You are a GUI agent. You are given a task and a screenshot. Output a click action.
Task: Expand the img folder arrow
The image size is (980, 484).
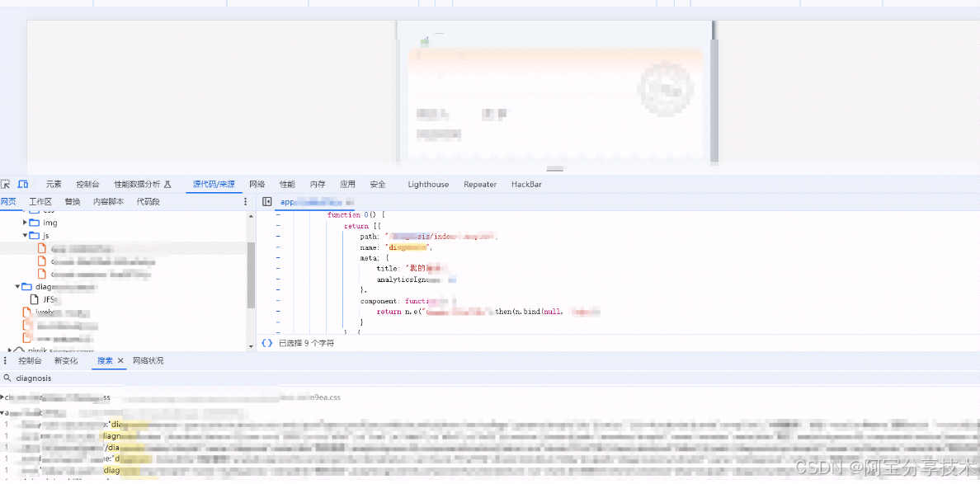tap(25, 223)
